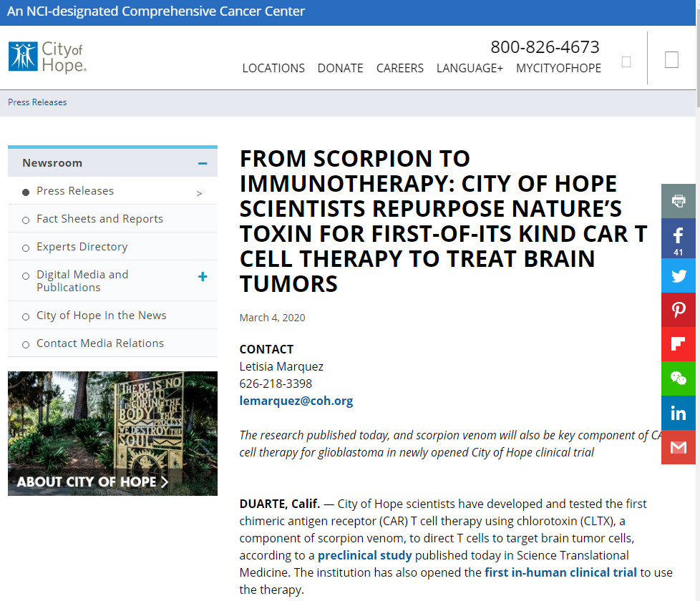Open Experts Directory in sidebar

(82, 246)
